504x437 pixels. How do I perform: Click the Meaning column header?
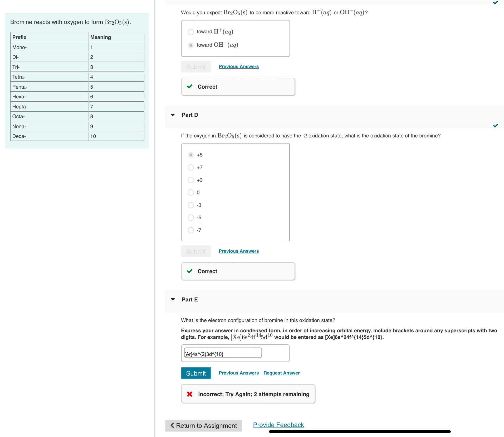[116, 37]
